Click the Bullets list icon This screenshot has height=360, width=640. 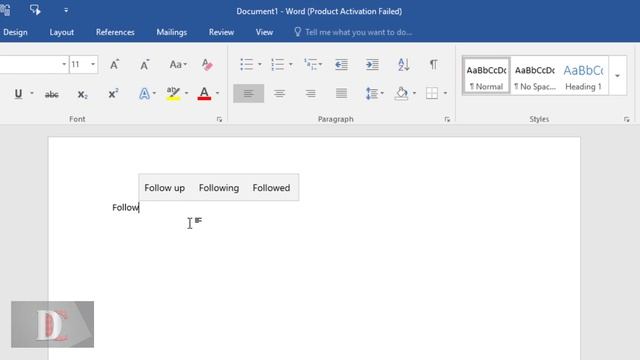click(x=247, y=64)
